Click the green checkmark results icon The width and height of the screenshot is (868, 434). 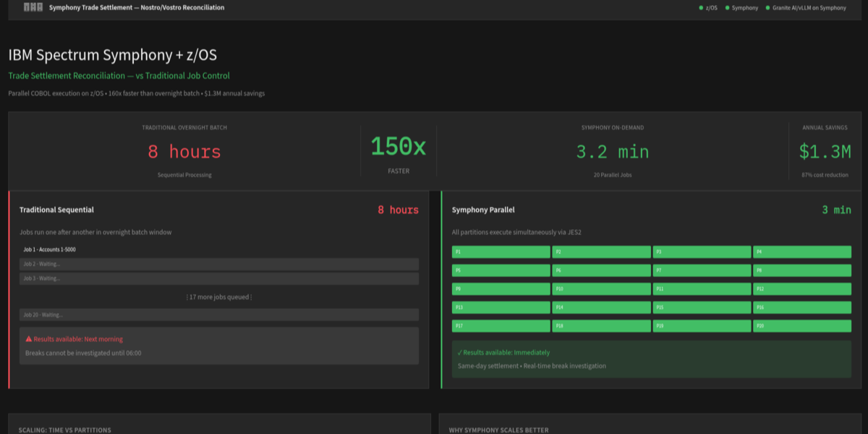pyautogui.click(x=460, y=352)
